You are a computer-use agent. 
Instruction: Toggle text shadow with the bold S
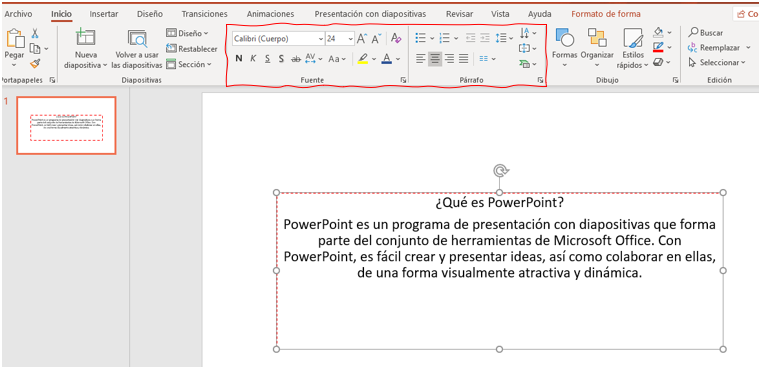click(281, 59)
